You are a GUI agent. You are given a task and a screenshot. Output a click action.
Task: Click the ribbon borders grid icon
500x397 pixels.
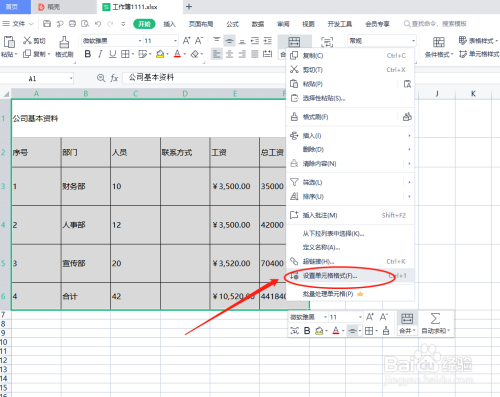[125, 54]
